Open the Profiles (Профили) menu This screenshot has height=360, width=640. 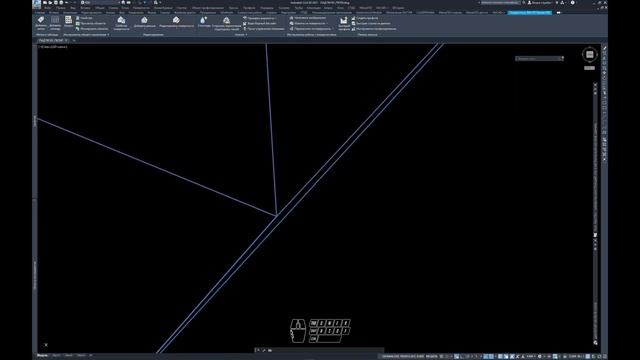click(x=249, y=8)
